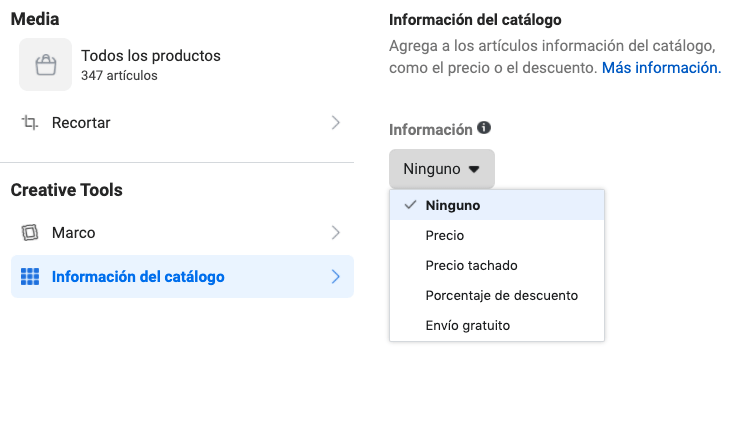Open the Recortar tool row
The height and width of the screenshot is (433, 746).
click(x=182, y=123)
